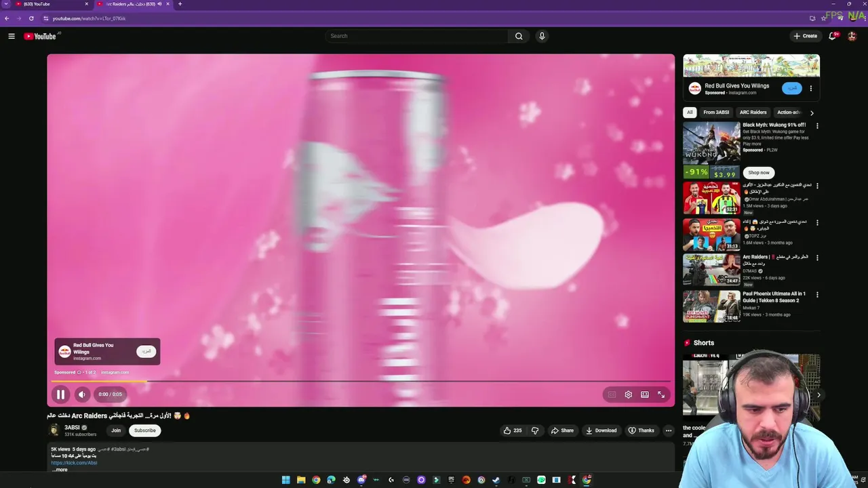The width and height of the screenshot is (868, 488).
Task: Focus the YouTube search field
Action: click(x=416, y=36)
